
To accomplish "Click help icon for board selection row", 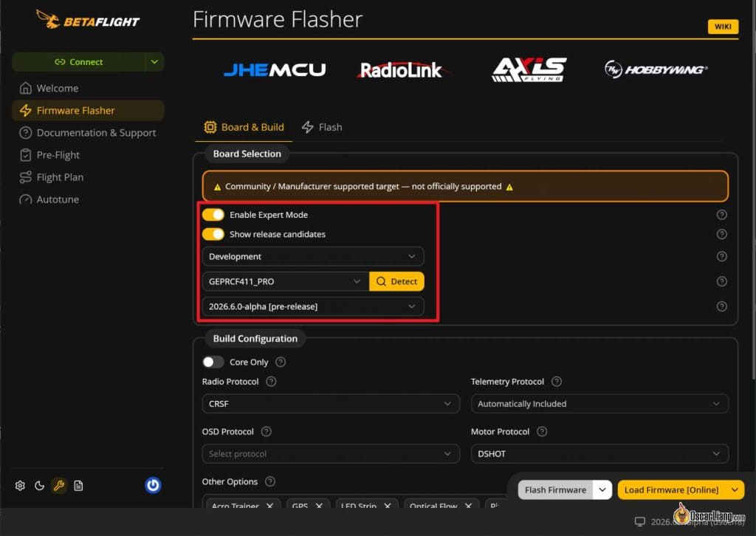I will coord(721,281).
